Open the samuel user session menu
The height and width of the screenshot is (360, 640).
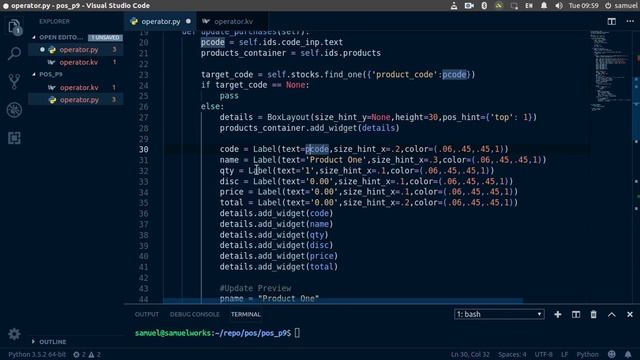coord(620,6)
